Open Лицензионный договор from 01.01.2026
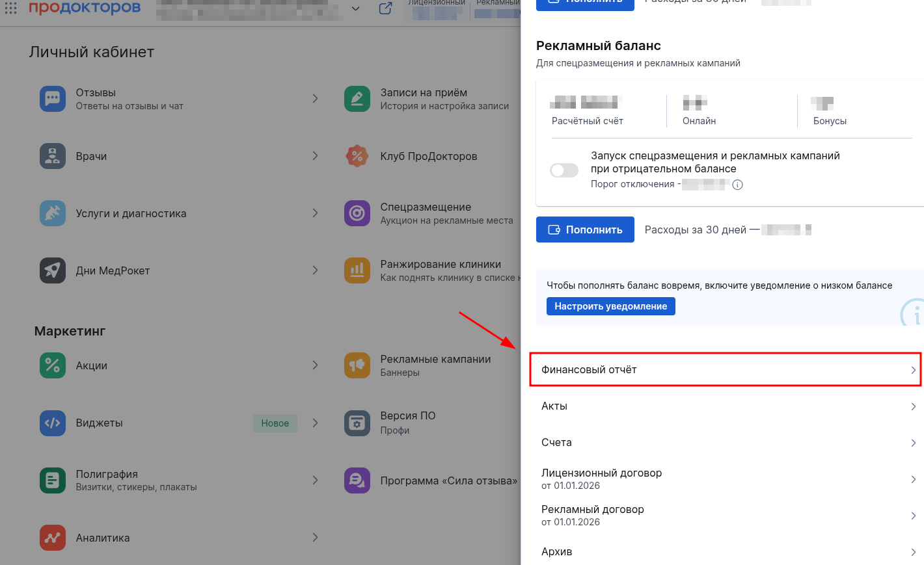 pos(726,479)
